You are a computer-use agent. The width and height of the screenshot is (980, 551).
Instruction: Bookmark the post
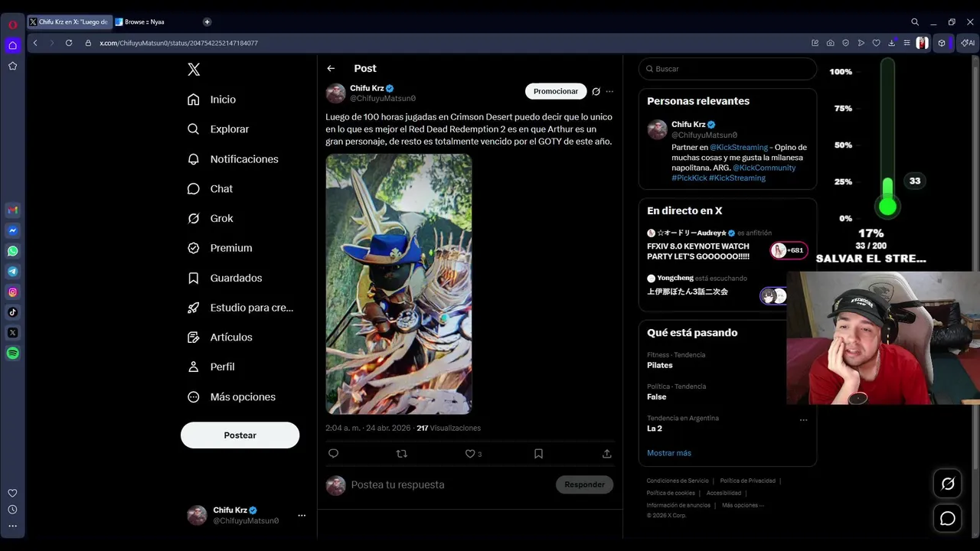pyautogui.click(x=538, y=454)
